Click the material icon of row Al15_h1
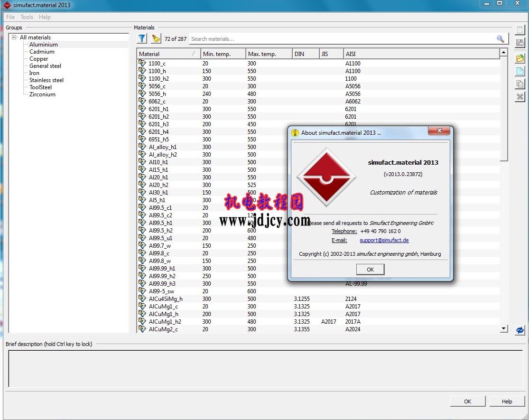This screenshot has width=529, height=420. (x=142, y=169)
